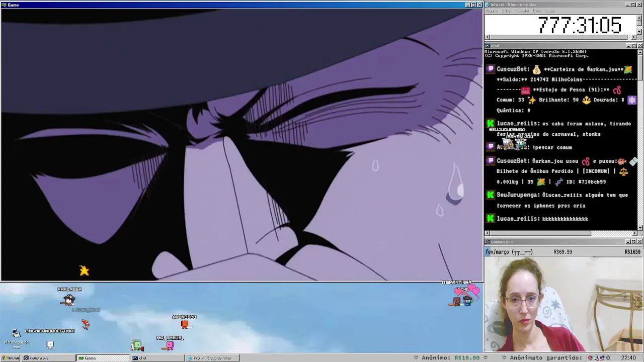Click the green robot avatar on desktop
This screenshot has height=362, width=644.
point(137,345)
